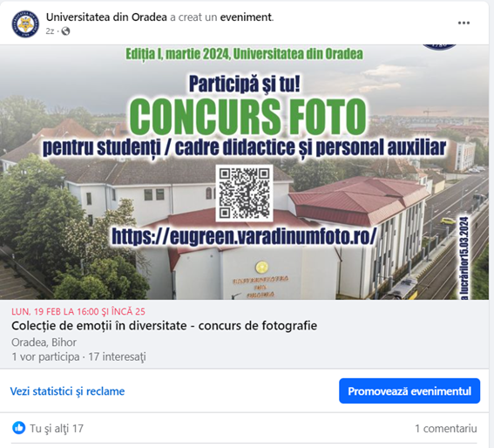Open the three-dot post options menu

coord(464,23)
